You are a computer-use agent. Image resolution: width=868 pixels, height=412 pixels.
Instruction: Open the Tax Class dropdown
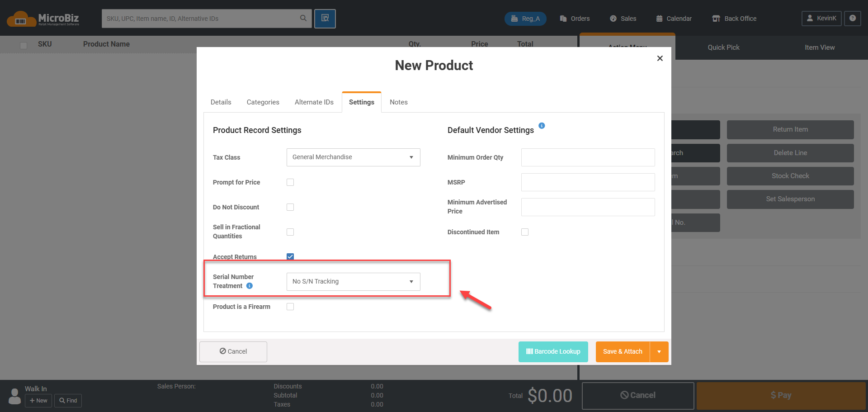(354, 157)
